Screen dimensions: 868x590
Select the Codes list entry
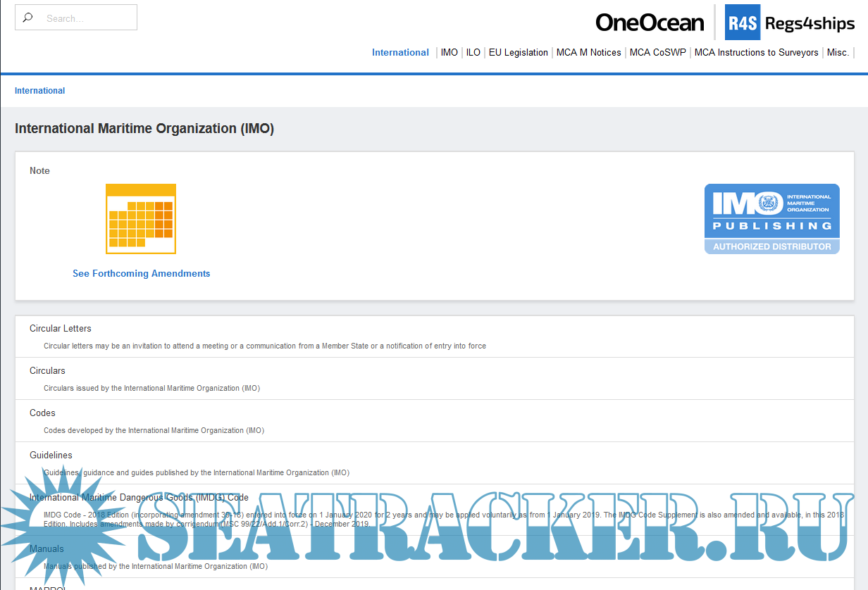click(x=42, y=413)
